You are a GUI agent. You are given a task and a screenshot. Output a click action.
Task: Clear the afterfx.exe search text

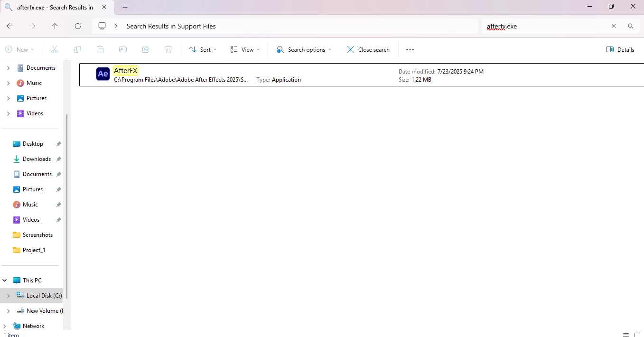tap(614, 26)
